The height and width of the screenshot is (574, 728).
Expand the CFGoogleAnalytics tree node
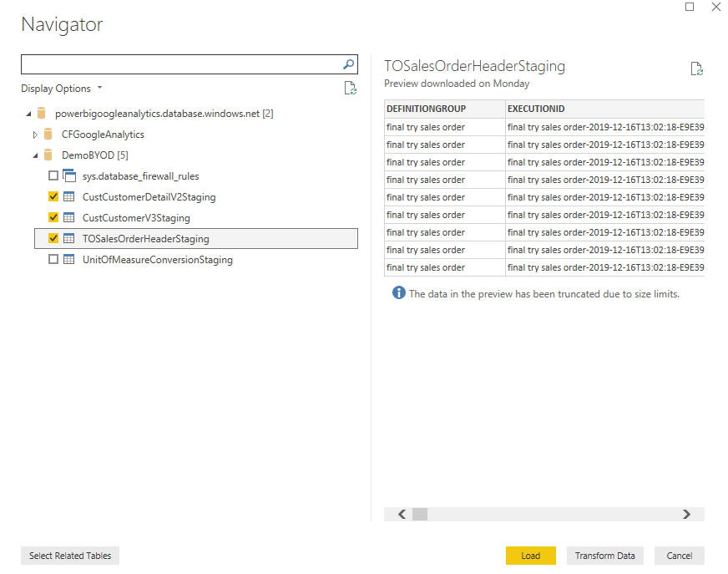[35, 135]
